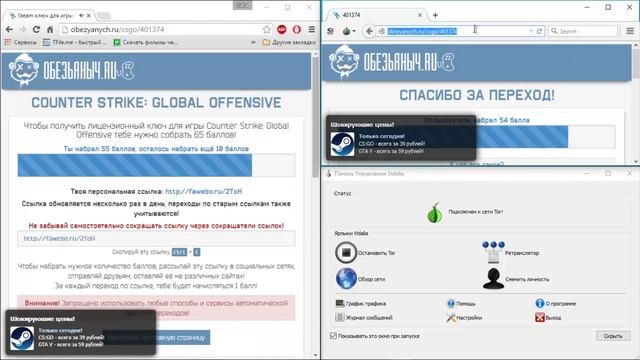The height and width of the screenshot is (360, 640).
Task: Open the Firefox hamburger menu
Action: [x=630, y=31]
